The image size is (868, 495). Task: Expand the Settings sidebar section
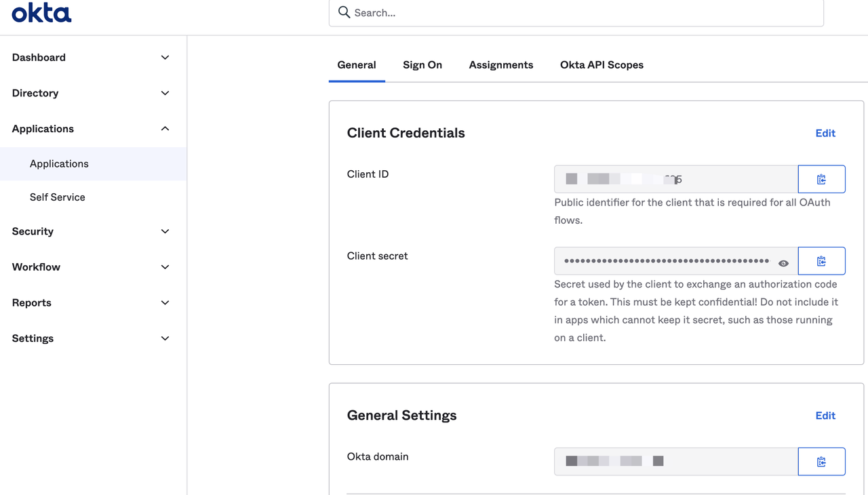coord(165,338)
